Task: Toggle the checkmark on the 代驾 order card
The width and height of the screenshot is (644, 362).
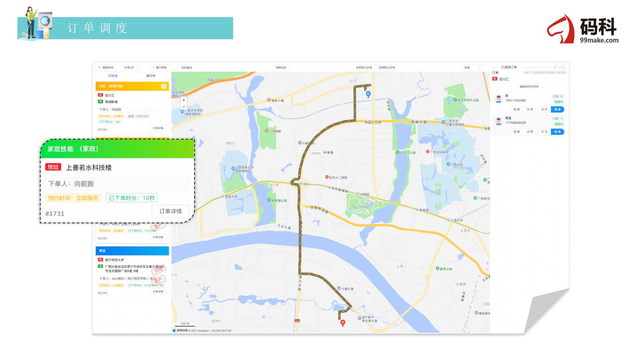Action: [x=163, y=86]
